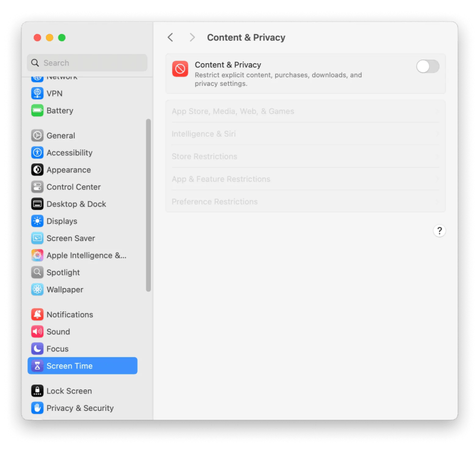This screenshot has height=449, width=476.
Task: Click the Focus moon icon
Action: pyautogui.click(x=37, y=349)
